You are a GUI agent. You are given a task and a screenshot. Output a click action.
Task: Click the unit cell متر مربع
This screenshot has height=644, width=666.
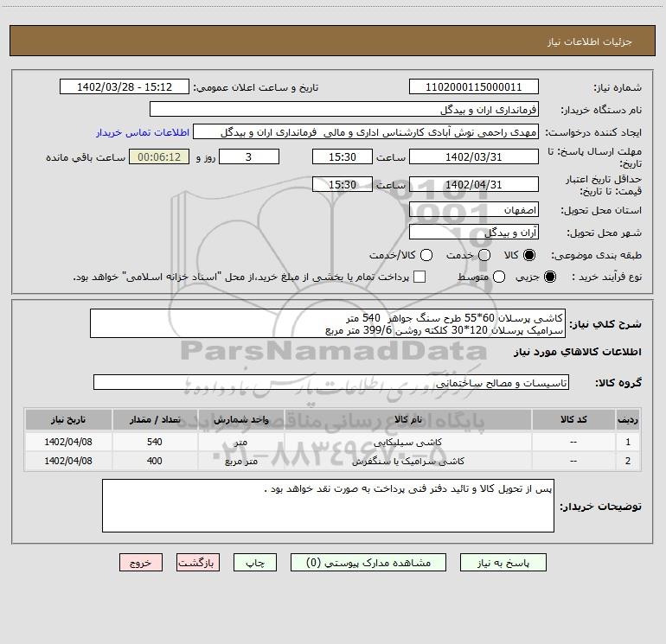(240, 462)
